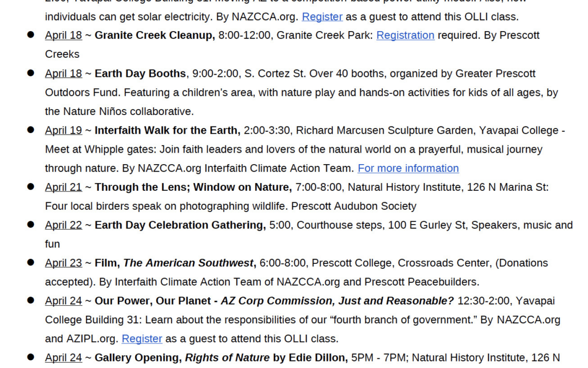Viewport: 588px width, 368px height.
Task: Open the Register link for solar electricity class
Action: [322, 17]
